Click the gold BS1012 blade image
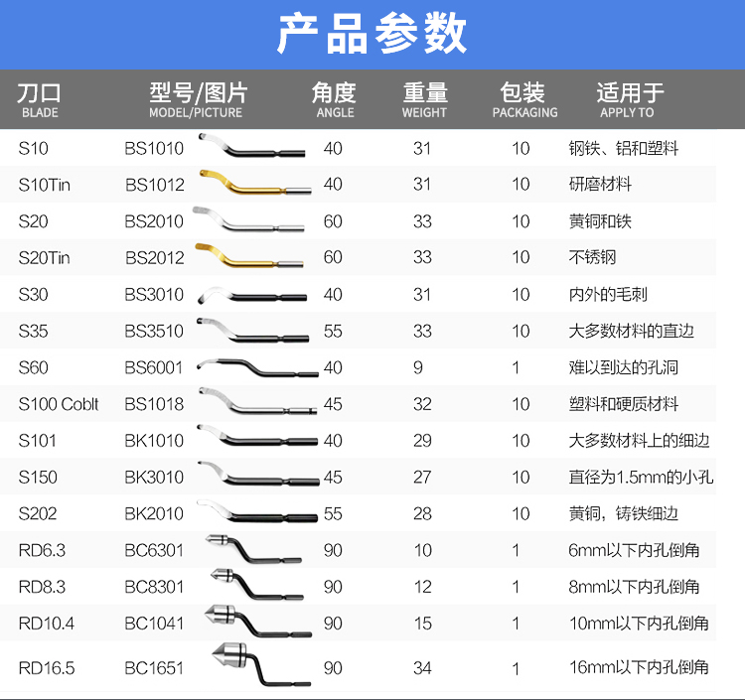745x700 pixels. pyautogui.click(x=255, y=183)
